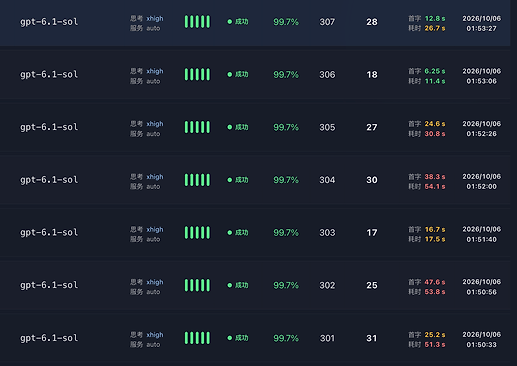Select the 成功 status badge in row 305
Screen dimensions: 517x366
point(238,127)
